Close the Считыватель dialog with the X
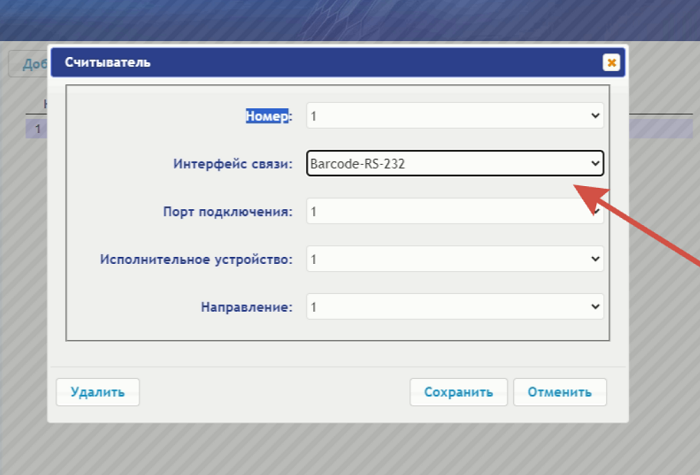Screen dimensions: 700x475 click(x=611, y=62)
